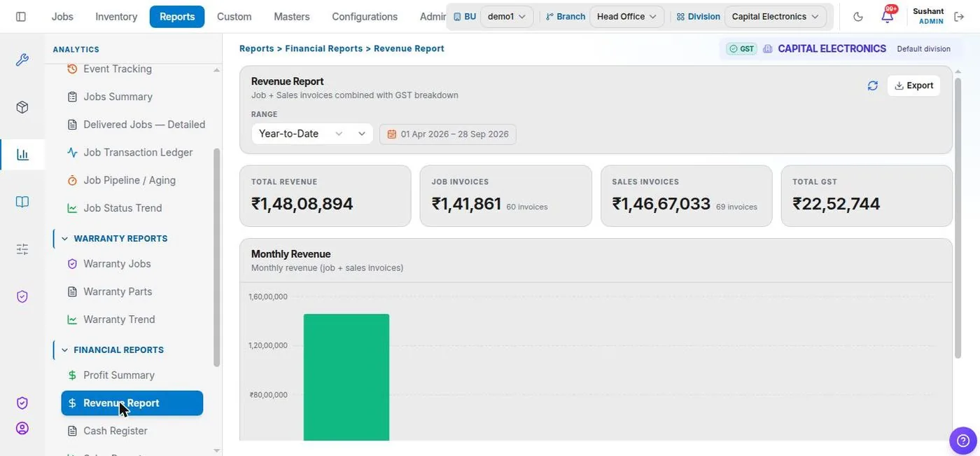Click the main page vertical scrollbar
The height and width of the screenshot is (456, 980).
point(958,217)
